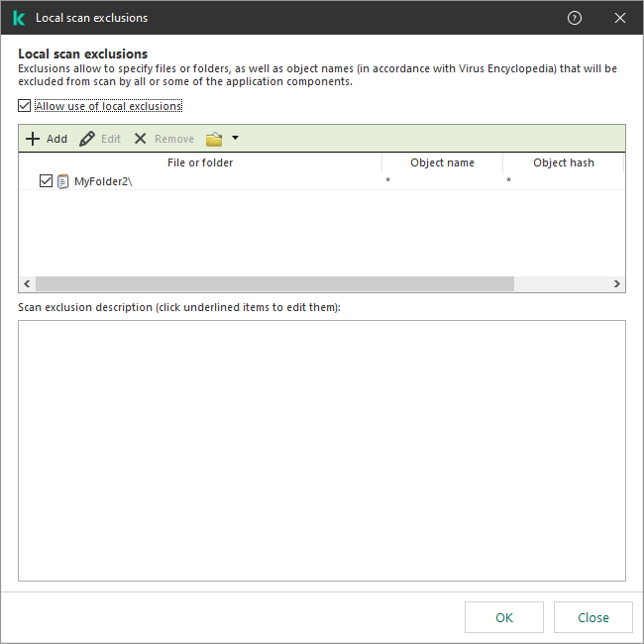Open the dropdown arrow beside the folder icon
Screen dimensions: 644x644
[x=235, y=138]
